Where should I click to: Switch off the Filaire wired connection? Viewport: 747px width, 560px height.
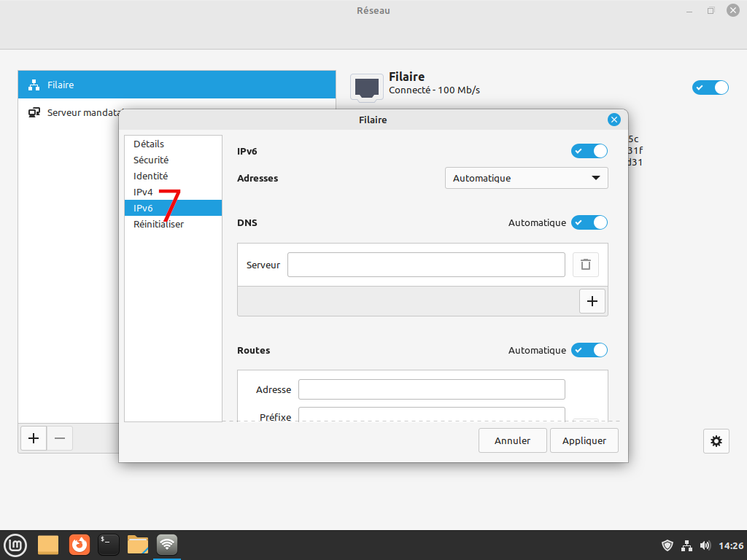(710, 87)
